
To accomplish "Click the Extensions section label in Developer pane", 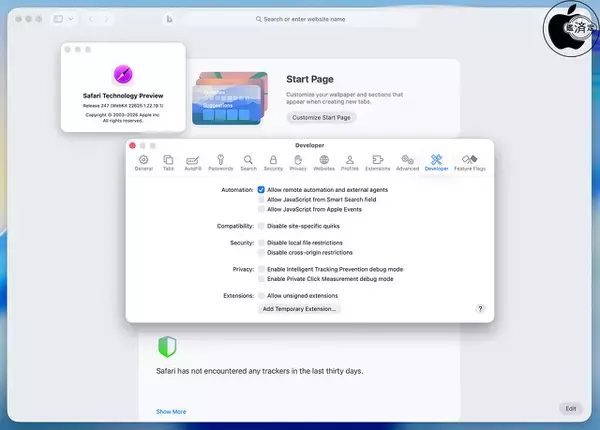I will pyautogui.click(x=238, y=296).
